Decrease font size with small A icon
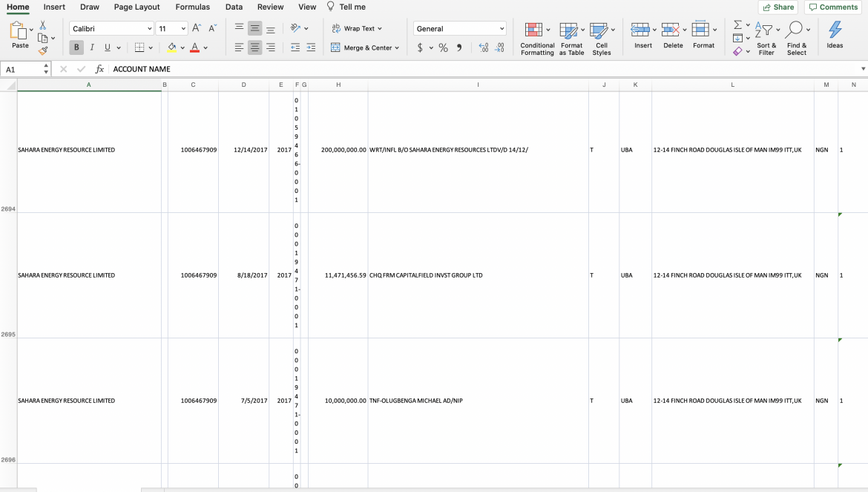 point(212,28)
